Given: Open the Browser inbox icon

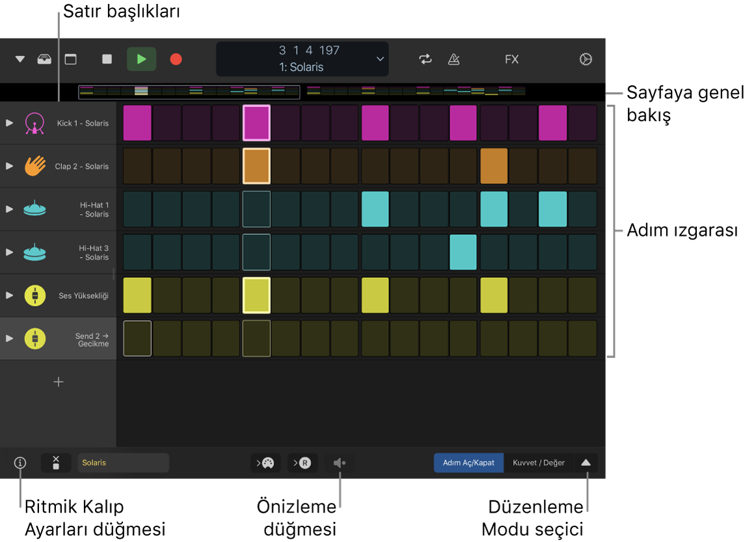Looking at the screenshot, I should coord(44,59).
